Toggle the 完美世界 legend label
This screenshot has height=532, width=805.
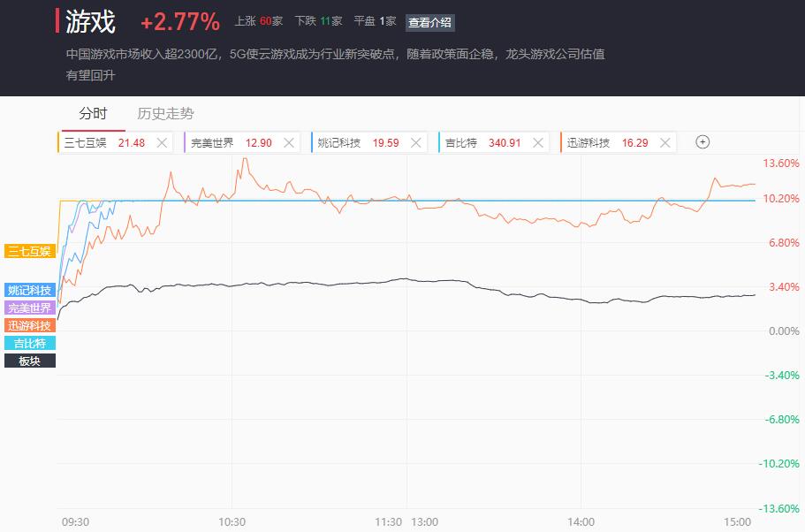pos(30,308)
